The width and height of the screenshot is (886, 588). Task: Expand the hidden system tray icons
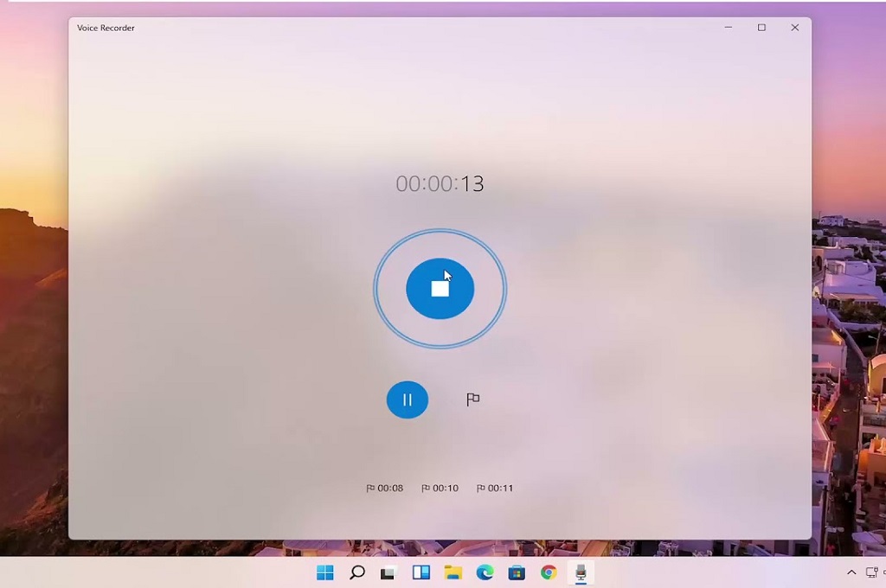[851, 572]
